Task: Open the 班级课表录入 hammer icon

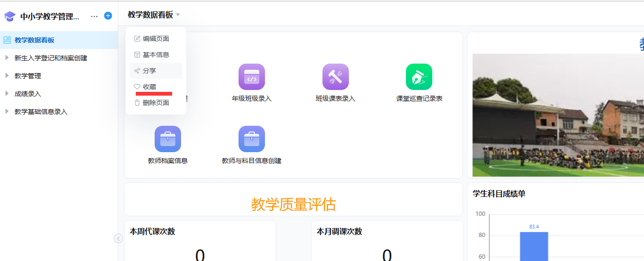Action: [336, 77]
